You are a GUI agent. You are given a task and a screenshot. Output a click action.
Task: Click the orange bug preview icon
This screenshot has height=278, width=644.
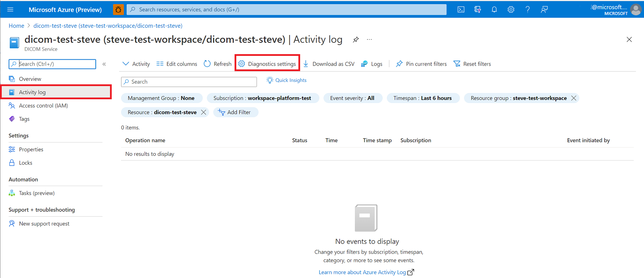pos(118,9)
